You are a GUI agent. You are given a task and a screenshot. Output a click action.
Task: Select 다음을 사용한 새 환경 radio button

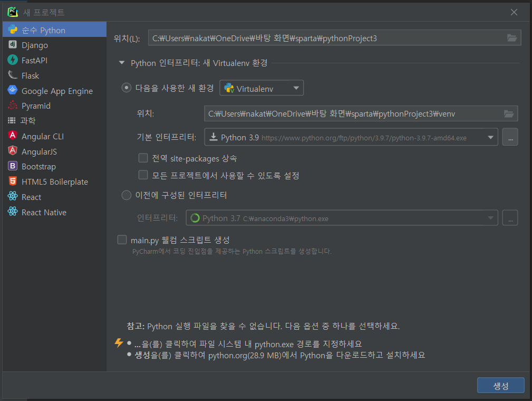(126, 88)
